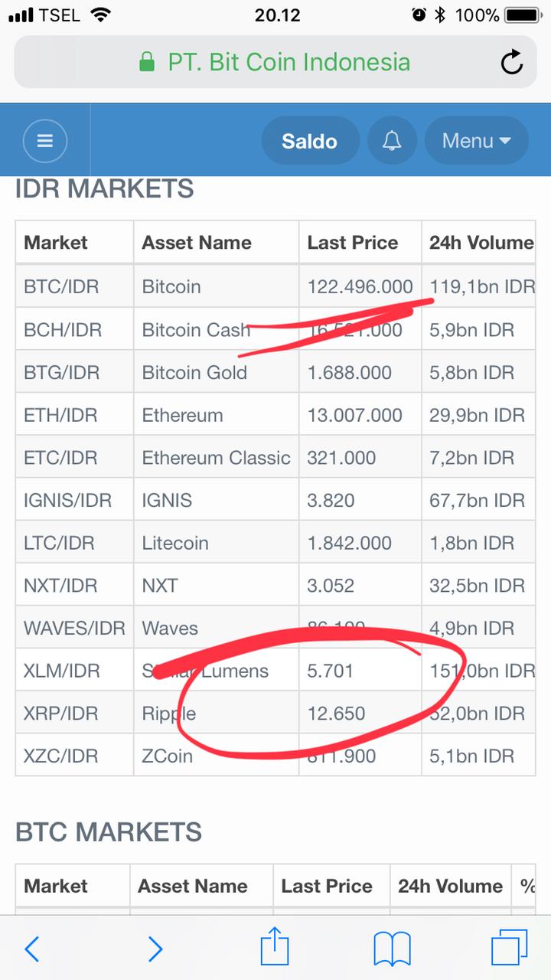Select the XRP/IDR market

61,714
